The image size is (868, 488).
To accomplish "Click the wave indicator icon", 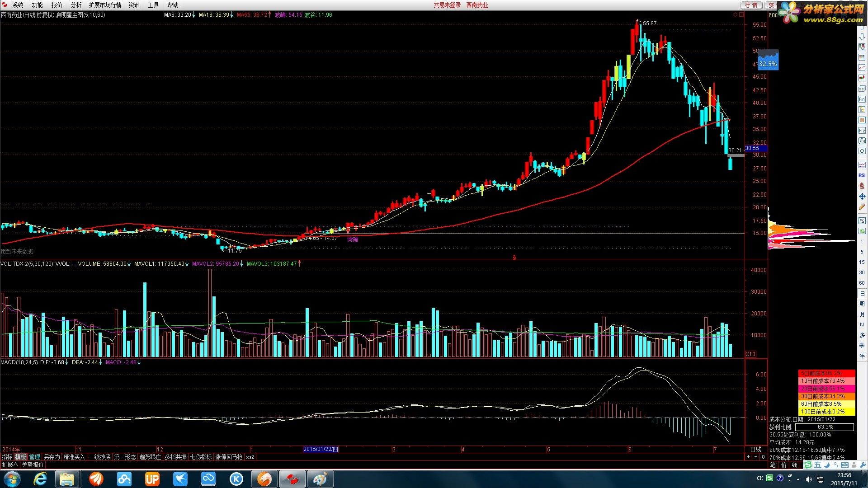I will 862,165.
